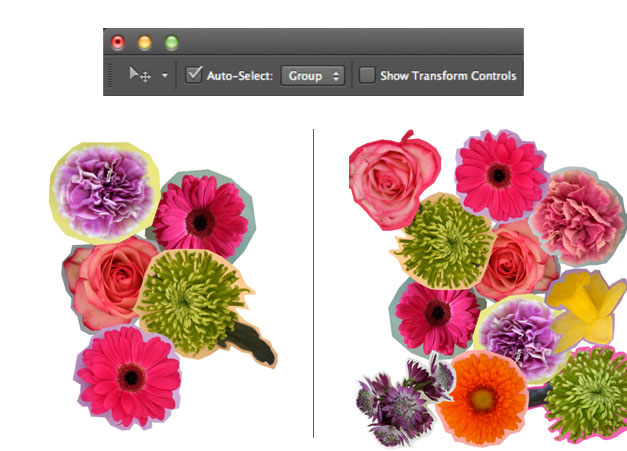This screenshot has width=627, height=451.
Task: Click the Show Transform Controls label
Action: click(448, 76)
